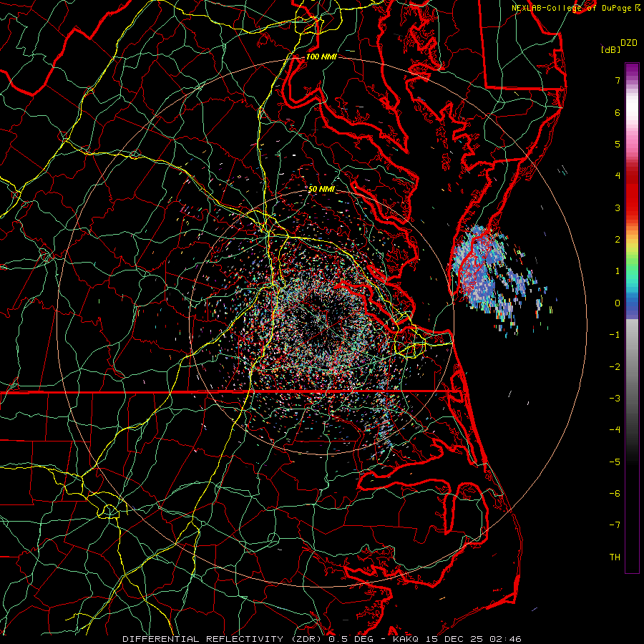Click the "0.5 DEG" elevation text
Image resolution: width=644 pixels, height=644 pixels.
pos(351,639)
